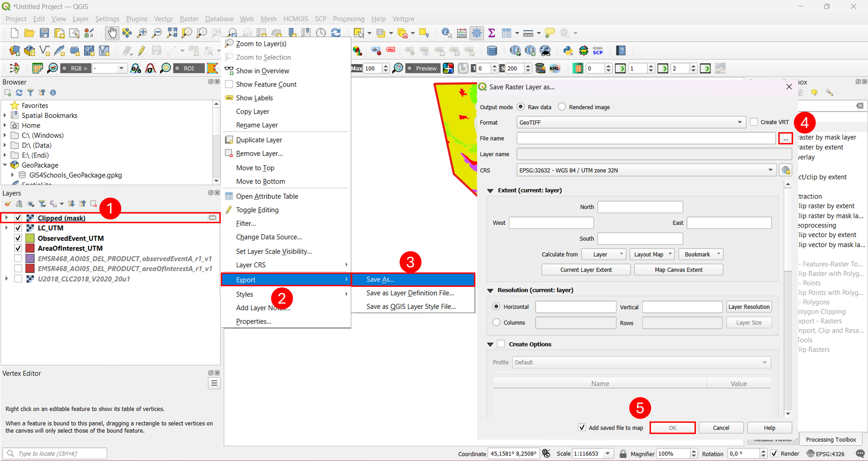The height and width of the screenshot is (461, 868).
Task: Click the Zoom In magnifier tool
Action: 142,33
